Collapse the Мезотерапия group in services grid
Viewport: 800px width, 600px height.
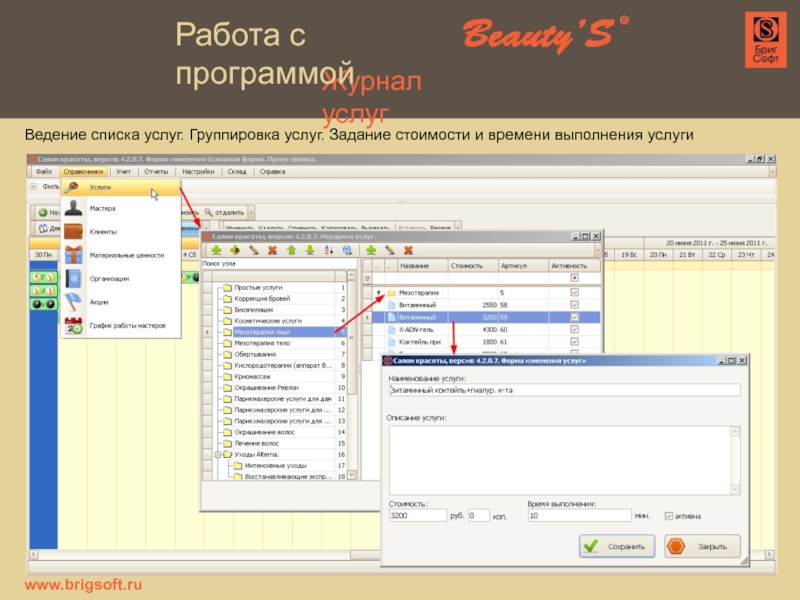coord(379,293)
